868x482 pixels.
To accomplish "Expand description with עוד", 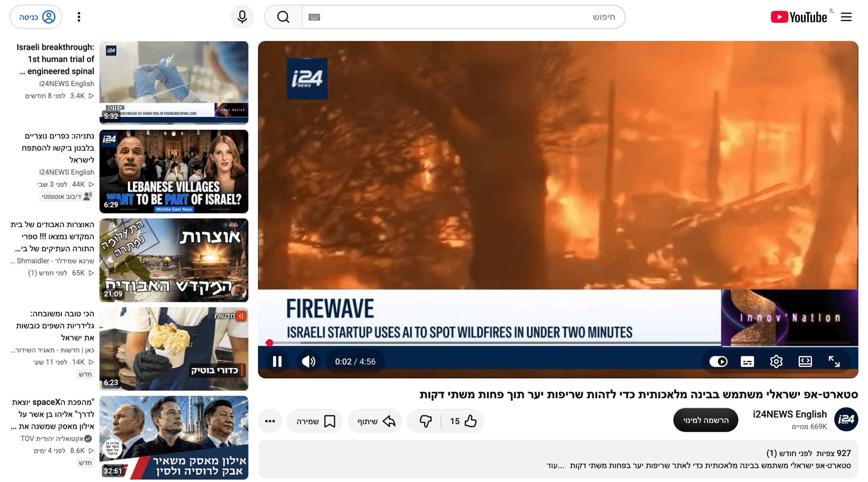I will point(555,465).
